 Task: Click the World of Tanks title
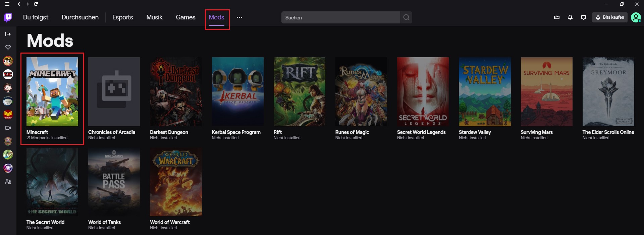tap(104, 222)
